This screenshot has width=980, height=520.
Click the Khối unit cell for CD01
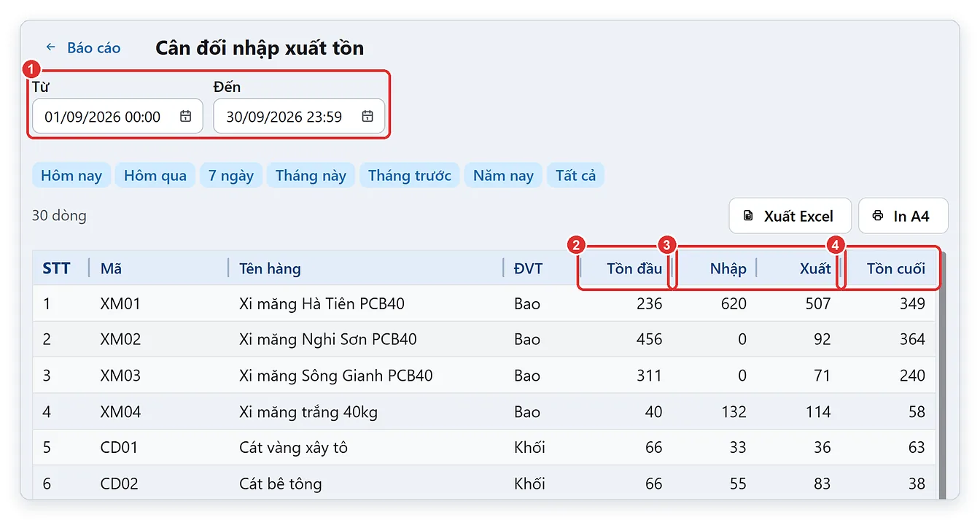529,447
